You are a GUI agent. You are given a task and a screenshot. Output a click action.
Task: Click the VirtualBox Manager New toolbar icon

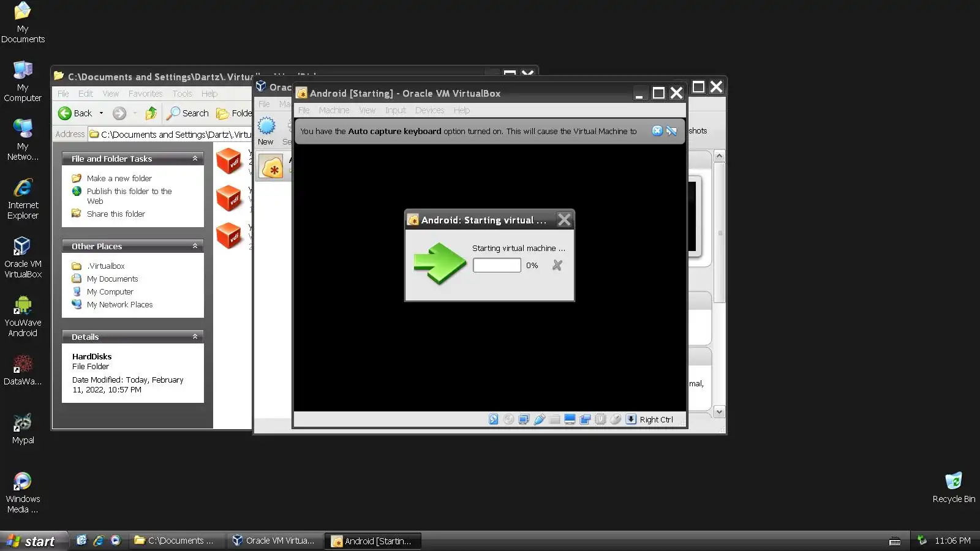[x=266, y=132]
